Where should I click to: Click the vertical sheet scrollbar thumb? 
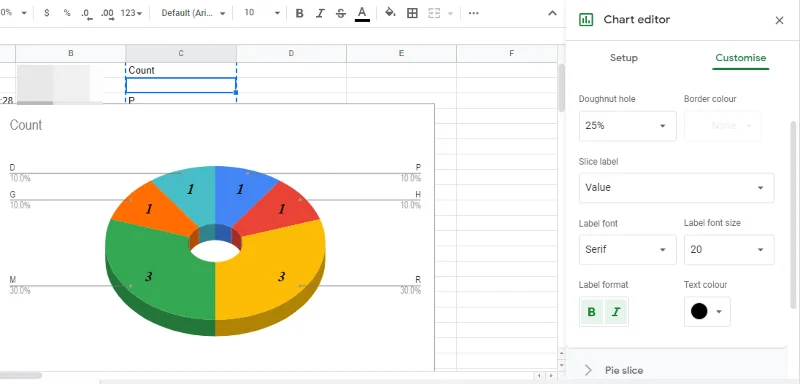point(561,87)
